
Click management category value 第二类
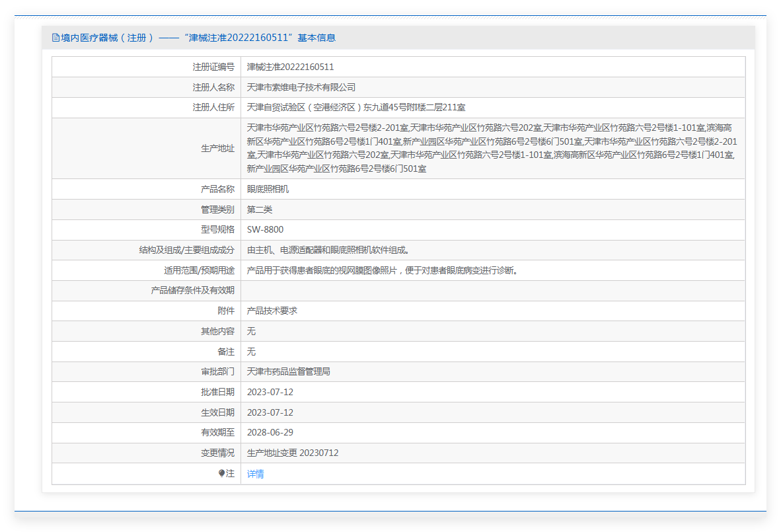click(260, 209)
